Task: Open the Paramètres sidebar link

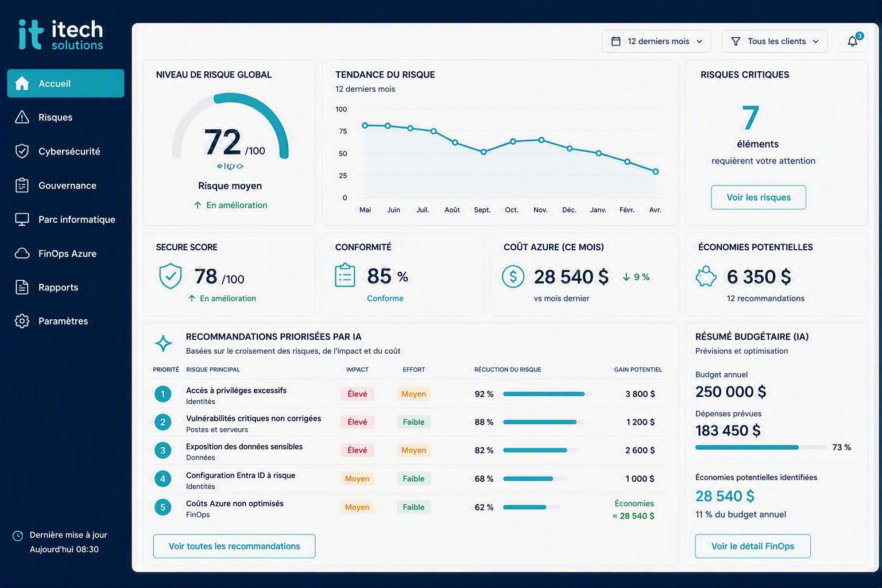Action: [65, 321]
